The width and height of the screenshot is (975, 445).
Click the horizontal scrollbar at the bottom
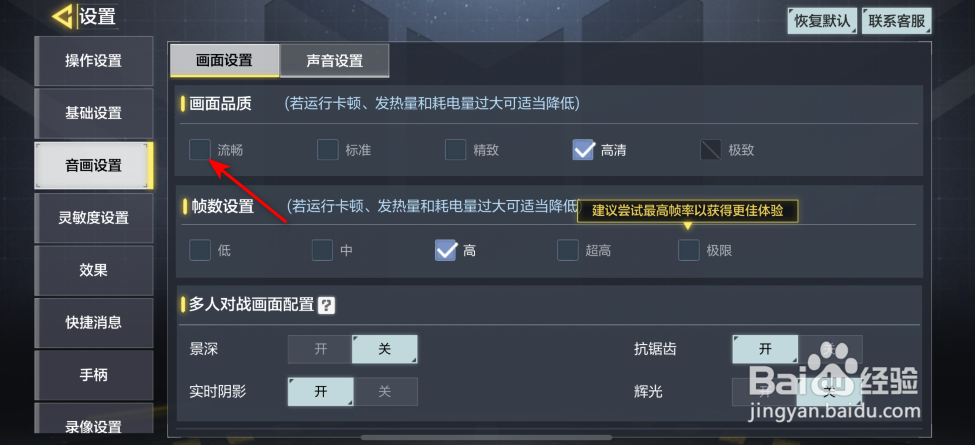(x=487, y=438)
